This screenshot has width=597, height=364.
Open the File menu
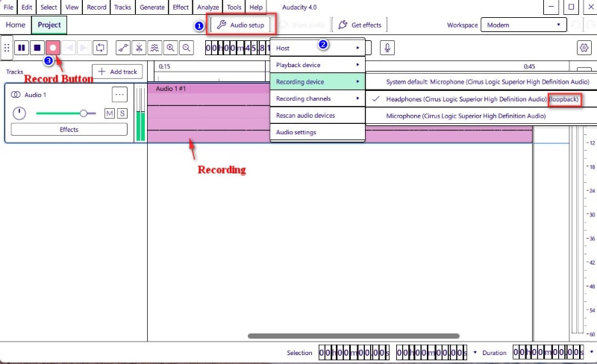[8, 7]
